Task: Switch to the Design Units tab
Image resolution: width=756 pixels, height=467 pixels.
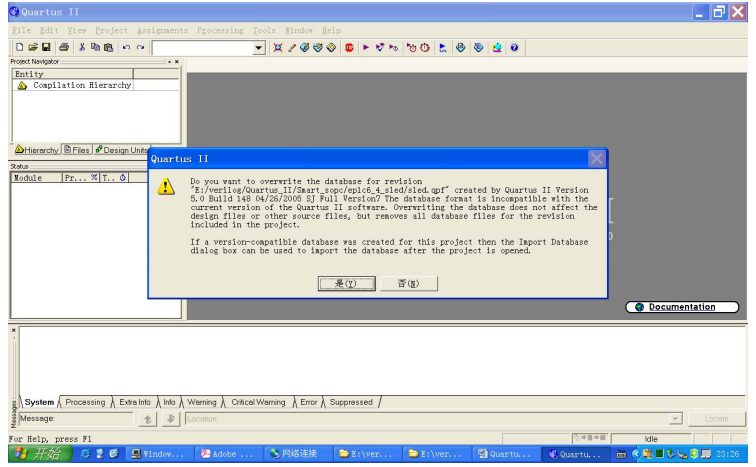Action: (x=122, y=150)
